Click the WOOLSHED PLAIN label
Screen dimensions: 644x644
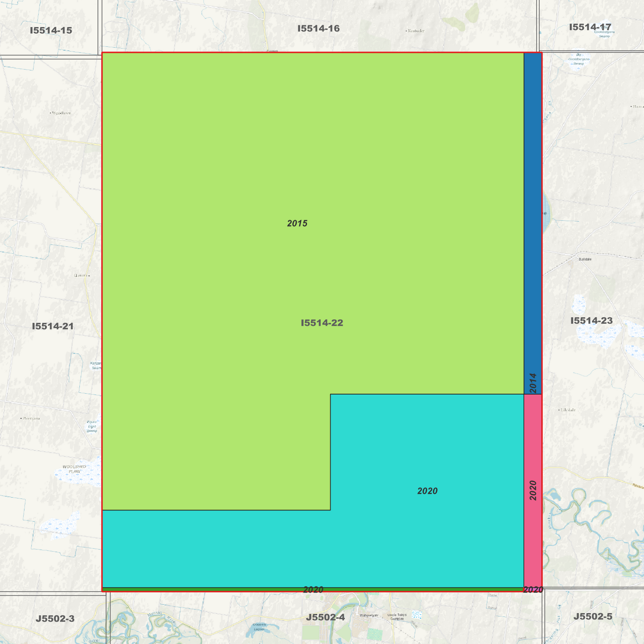(x=74, y=469)
